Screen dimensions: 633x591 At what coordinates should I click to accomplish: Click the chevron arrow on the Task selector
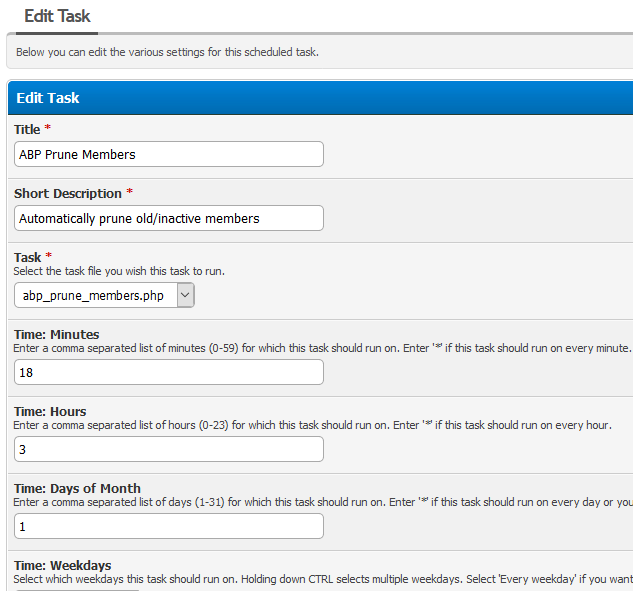tap(185, 295)
